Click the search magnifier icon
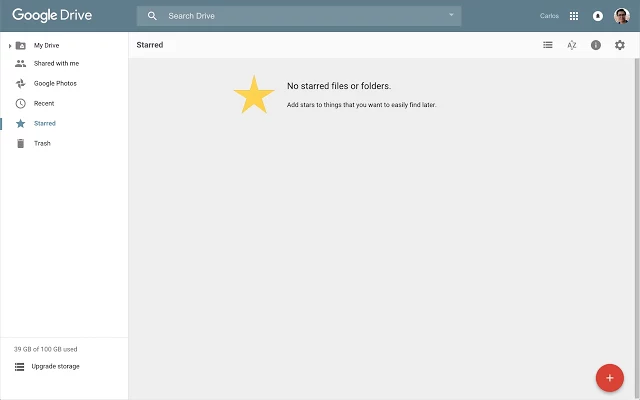This screenshot has width=640, height=400. click(x=153, y=16)
